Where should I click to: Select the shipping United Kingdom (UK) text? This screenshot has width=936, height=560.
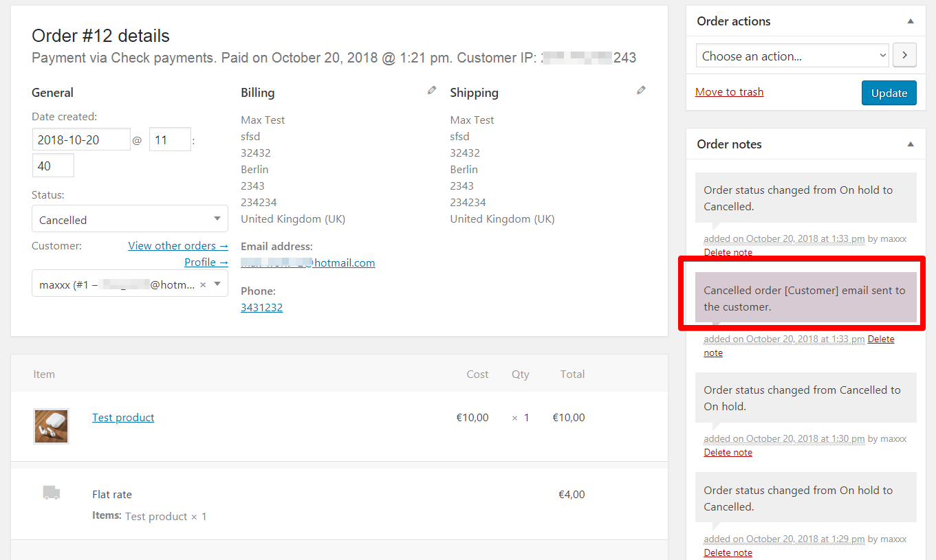(502, 219)
